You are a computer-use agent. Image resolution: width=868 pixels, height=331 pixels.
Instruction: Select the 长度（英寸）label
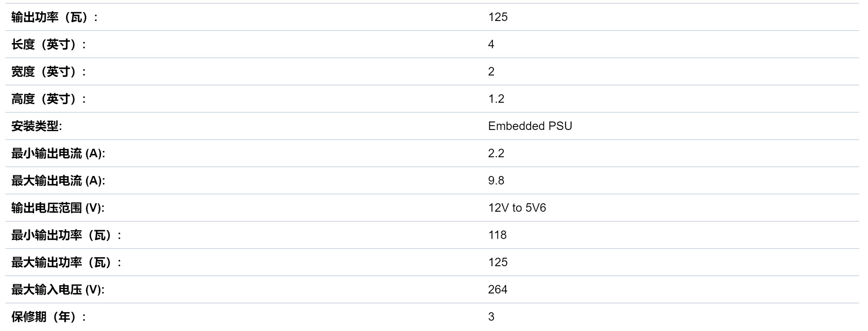49,44
